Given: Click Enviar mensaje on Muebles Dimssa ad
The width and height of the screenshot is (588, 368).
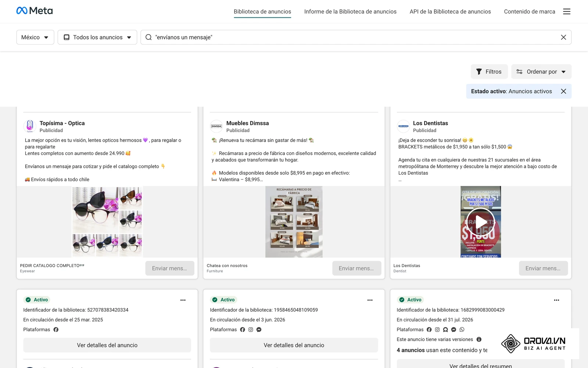Looking at the screenshot, I should tap(356, 268).
